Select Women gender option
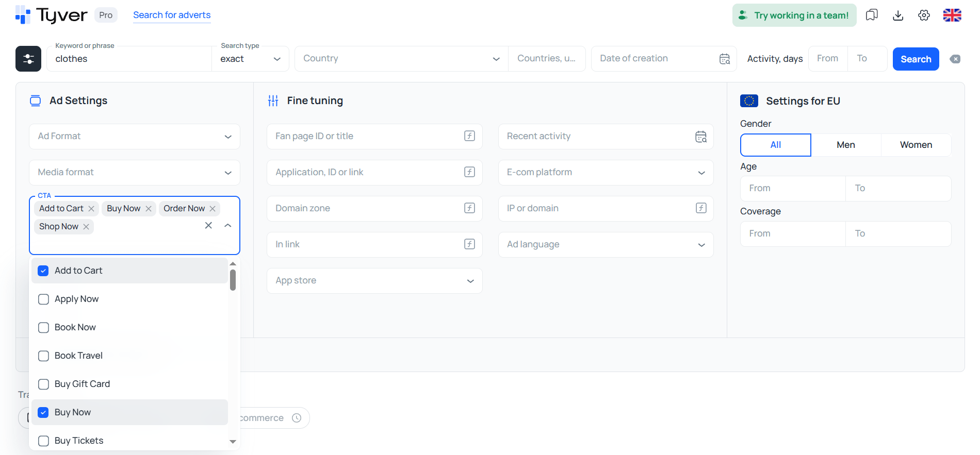The image size is (980, 455). point(916,145)
